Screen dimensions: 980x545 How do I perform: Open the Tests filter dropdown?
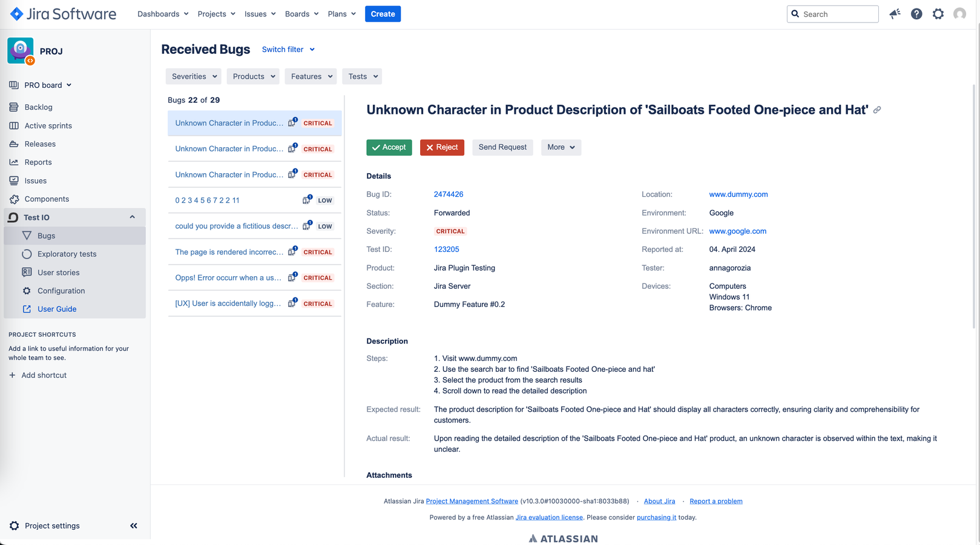pyautogui.click(x=363, y=76)
